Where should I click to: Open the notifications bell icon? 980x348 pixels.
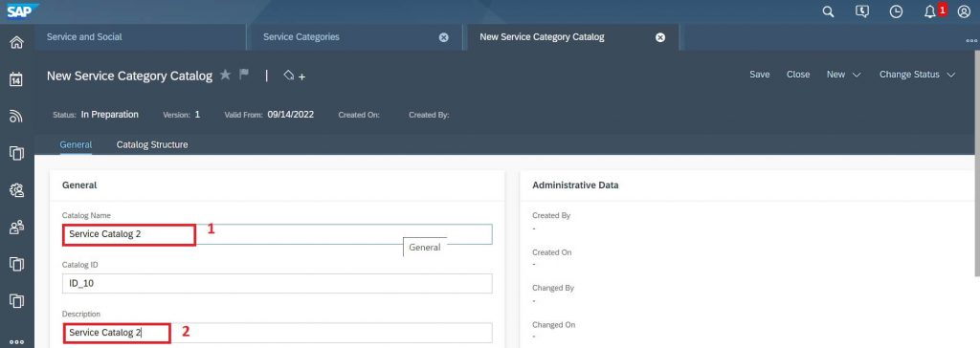point(930,11)
